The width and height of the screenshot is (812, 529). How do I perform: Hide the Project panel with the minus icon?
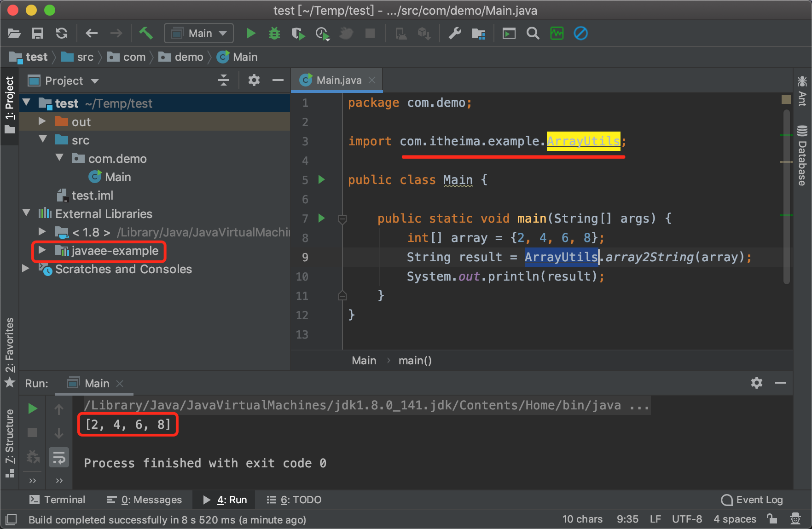click(x=278, y=80)
